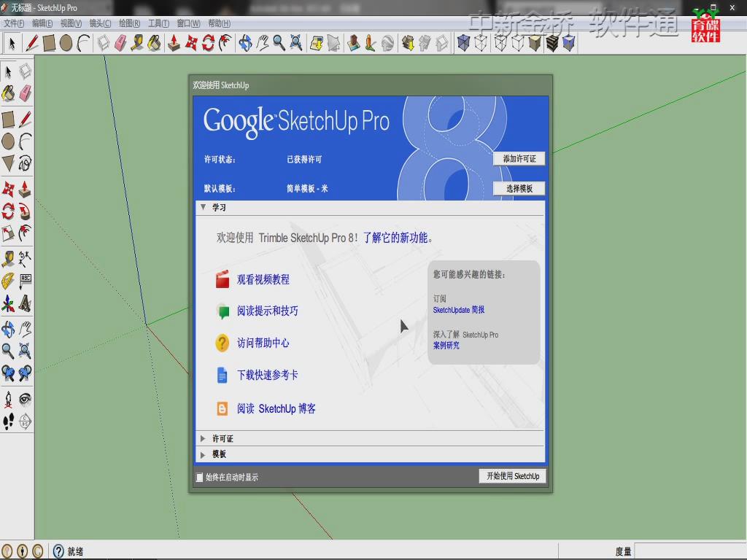This screenshot has height=560, width=747.
Task: Open the 窗口(W) menu
Action: coord(188,23)
